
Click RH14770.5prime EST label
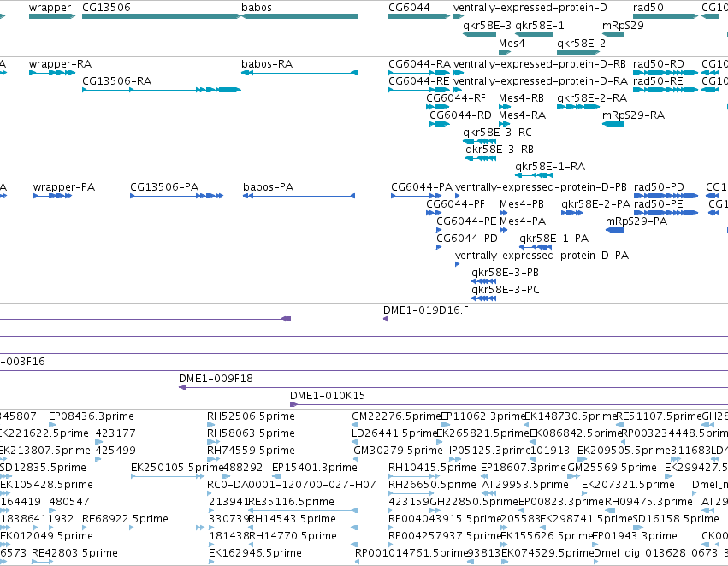point(293,536)
